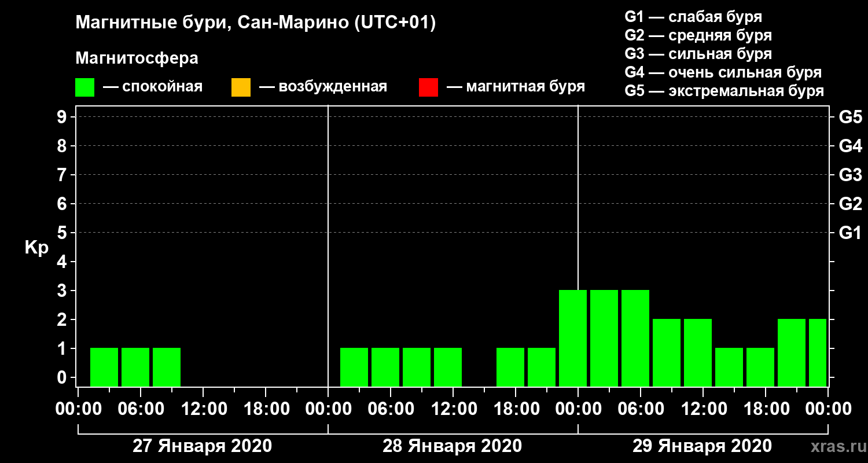Click the '7' value on Kp axis
Screen dimensions: 868x463
[63, 175]
